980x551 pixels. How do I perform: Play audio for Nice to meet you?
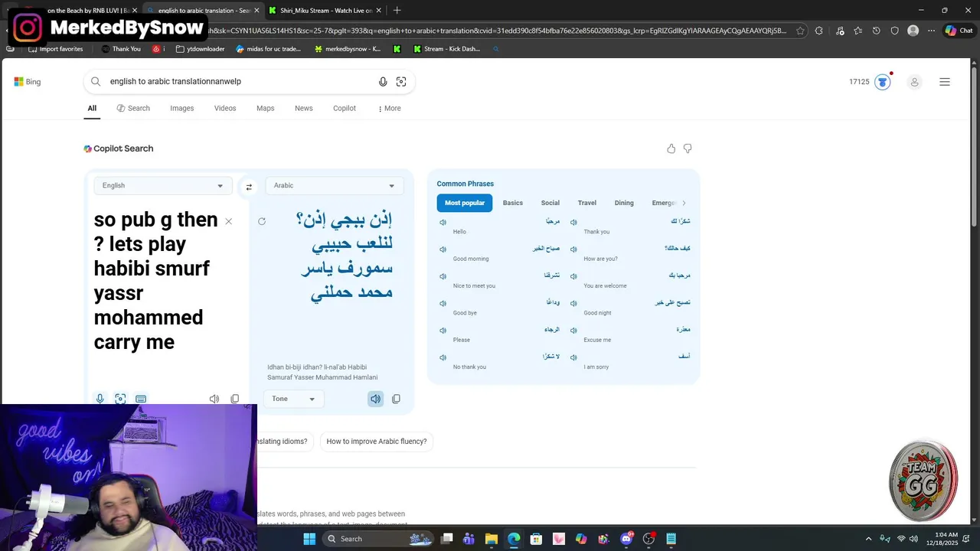click(x=443, y=276)
